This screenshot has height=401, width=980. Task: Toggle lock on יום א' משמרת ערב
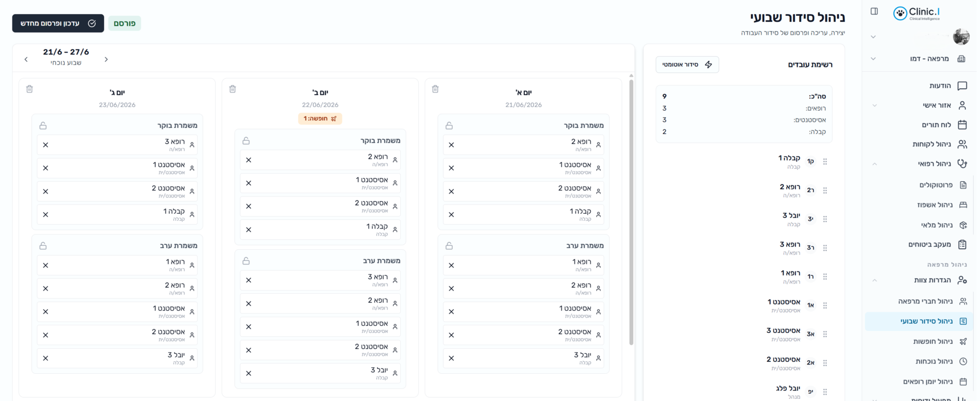tap(449, 246)
